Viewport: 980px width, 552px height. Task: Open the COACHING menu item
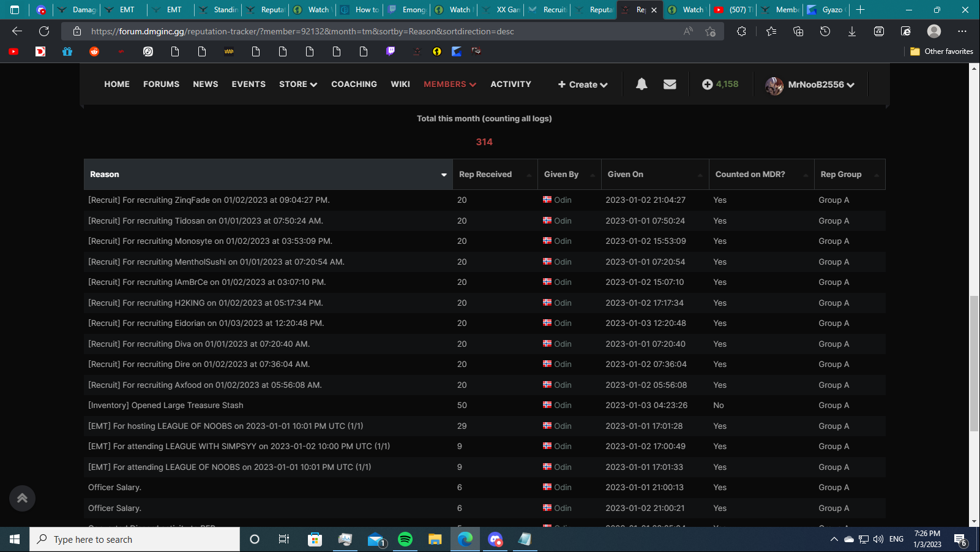(354, 85)
